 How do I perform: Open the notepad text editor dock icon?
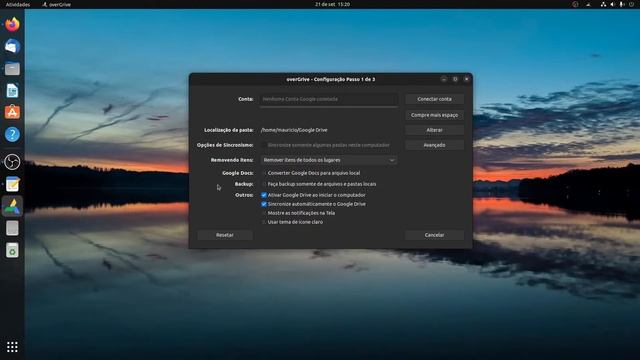point(12,184)
